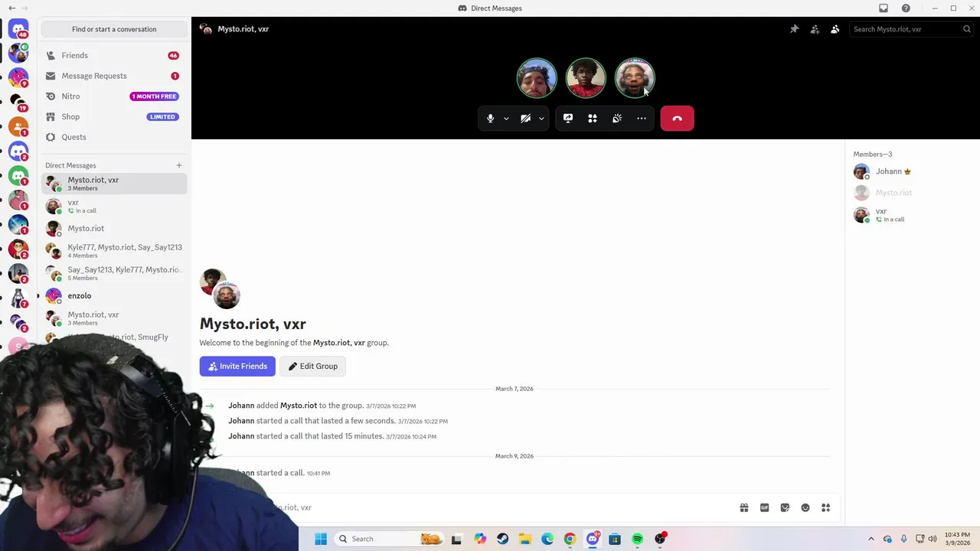
Task: Open more call options ellipsis
Action: (x=642, y=119)
